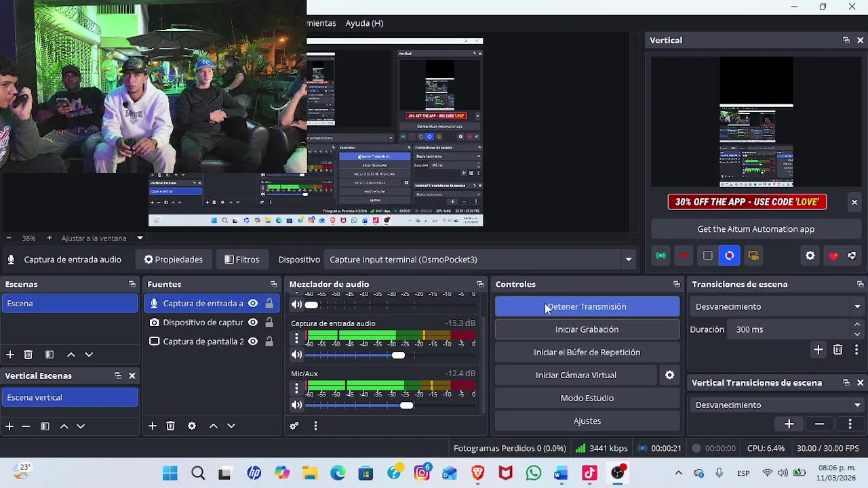Open scene transitions three-dot menu

pos(856,350)
